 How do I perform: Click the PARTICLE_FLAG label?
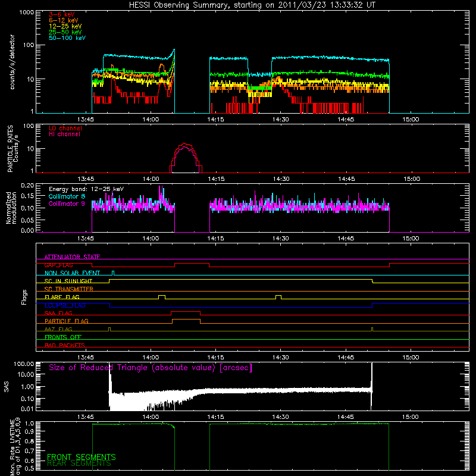coord(67,321)
